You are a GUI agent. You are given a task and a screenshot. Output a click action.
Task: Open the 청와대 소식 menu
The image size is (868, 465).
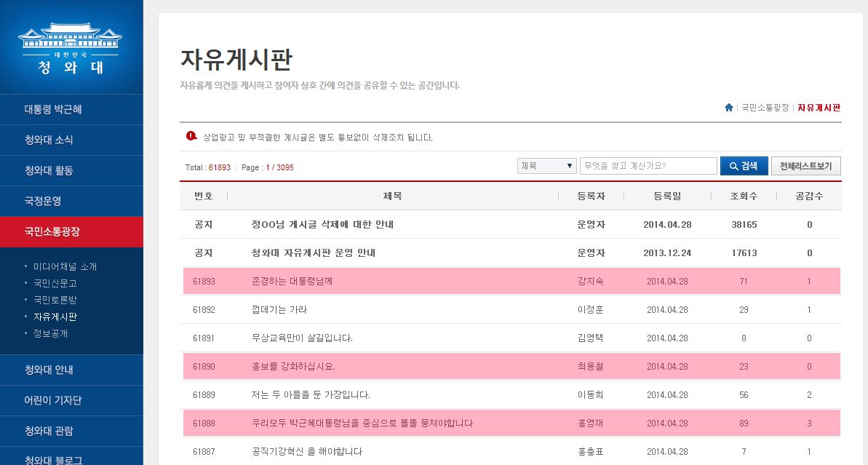[x=49, y=140]
